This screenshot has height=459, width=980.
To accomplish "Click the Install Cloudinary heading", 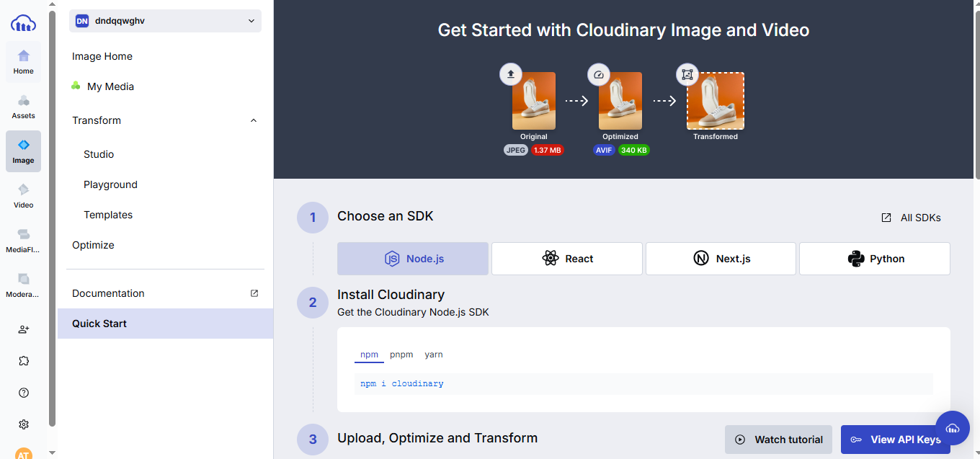I will click(x=391, y=295).
